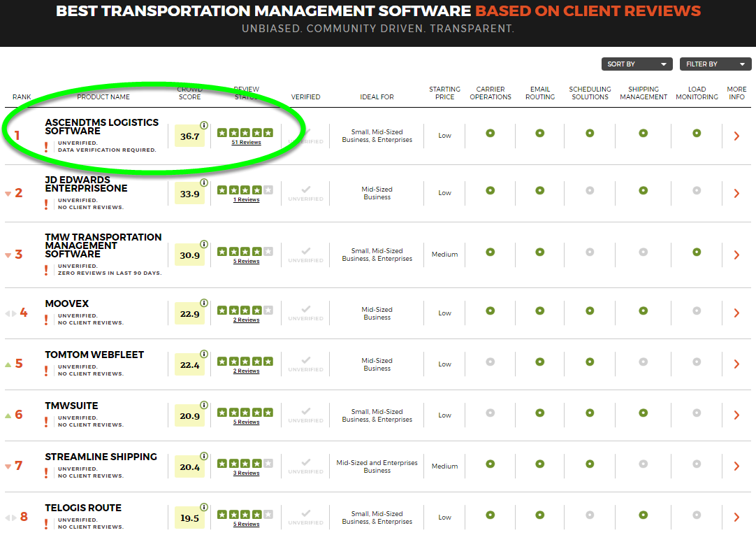Click the Crowd Score column header

click(x=189, y=93)
